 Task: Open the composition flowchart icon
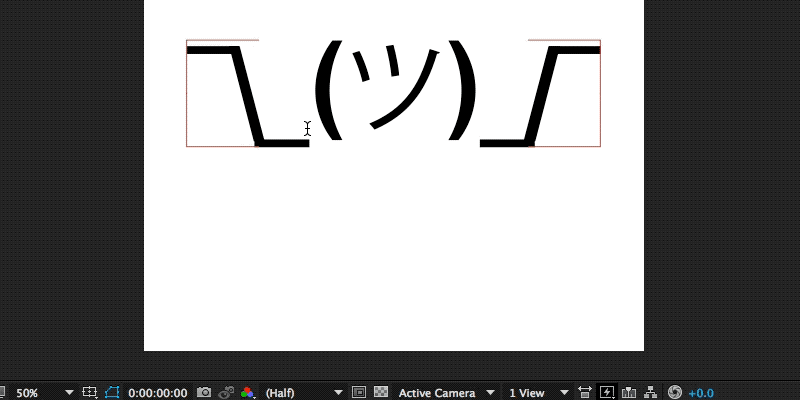(650, 392)
